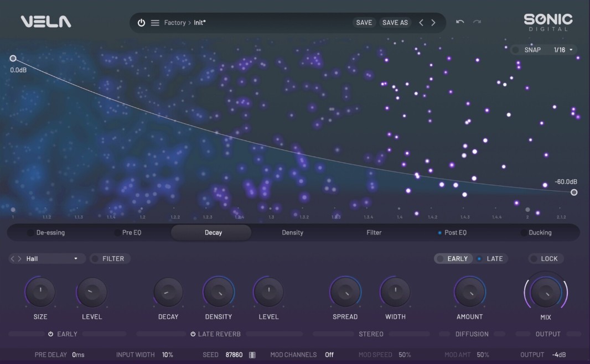Open the hamburger menu next to power button
Image resolution: width=590 pixels, height=364 pixels.
(x=154, y=22)
